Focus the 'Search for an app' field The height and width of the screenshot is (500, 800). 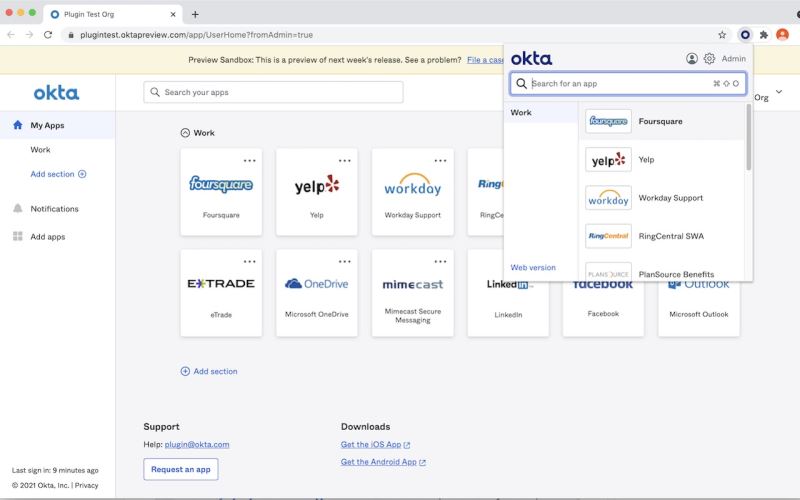[628, 83]
